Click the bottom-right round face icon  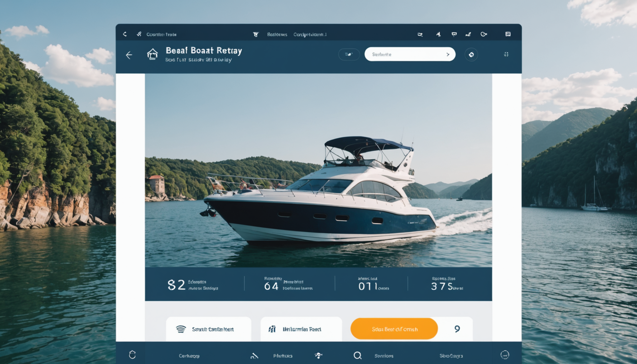505,355
